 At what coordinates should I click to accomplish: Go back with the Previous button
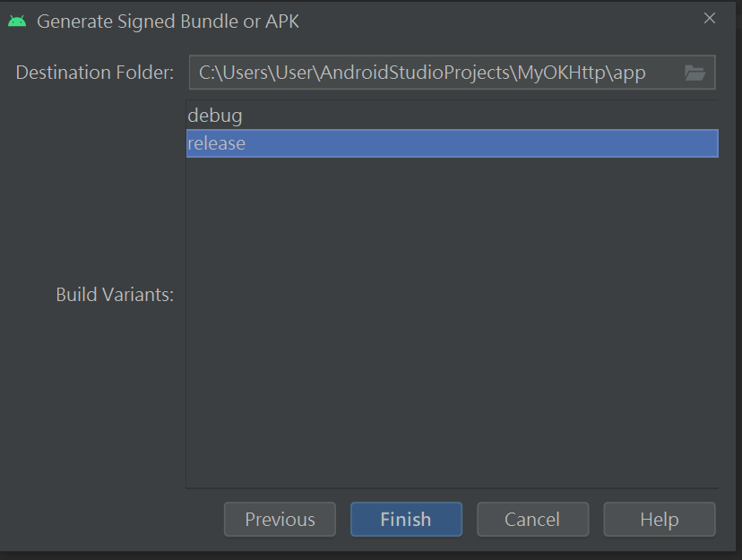pyautogui.click(x=280, y=520)
